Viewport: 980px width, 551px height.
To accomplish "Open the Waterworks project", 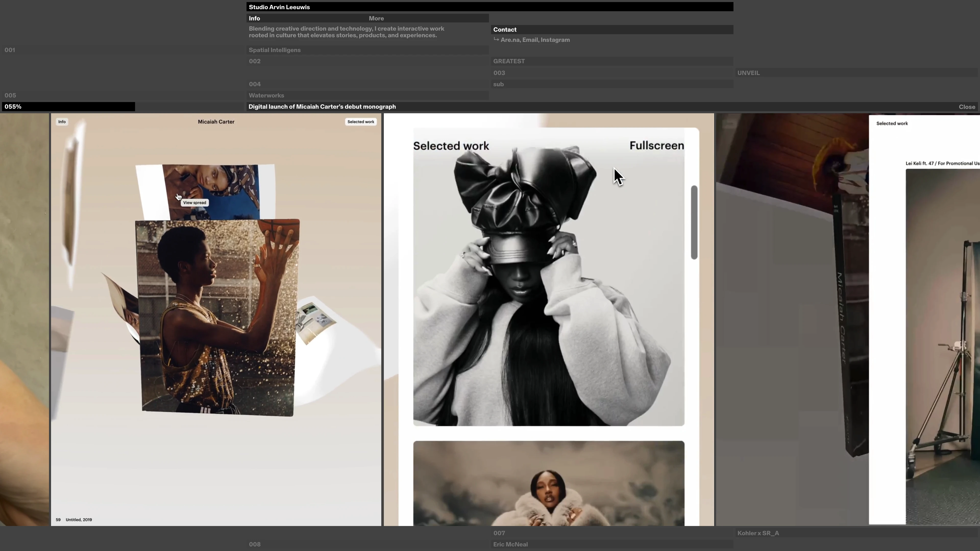I will pos(266,95).
